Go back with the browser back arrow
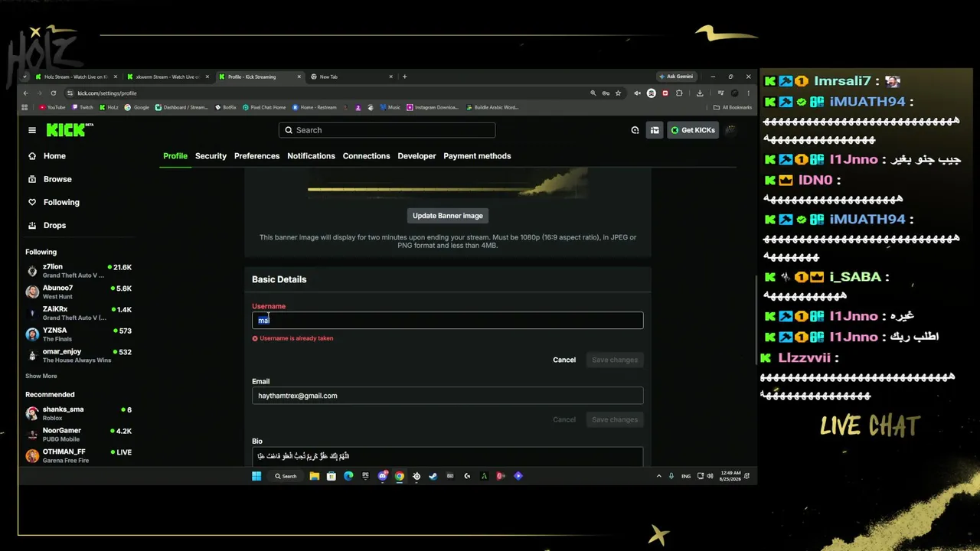The height and width of the screenshot is (551, 980). point(25,93)
